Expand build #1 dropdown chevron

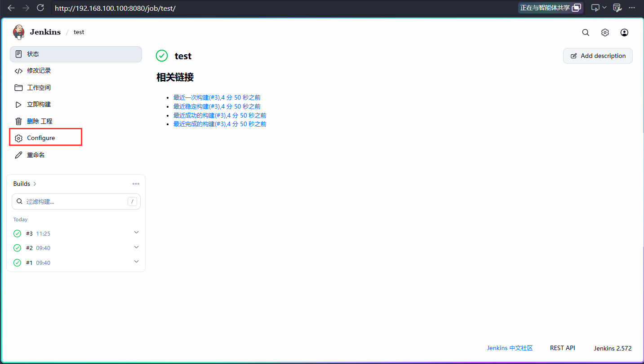137,262
